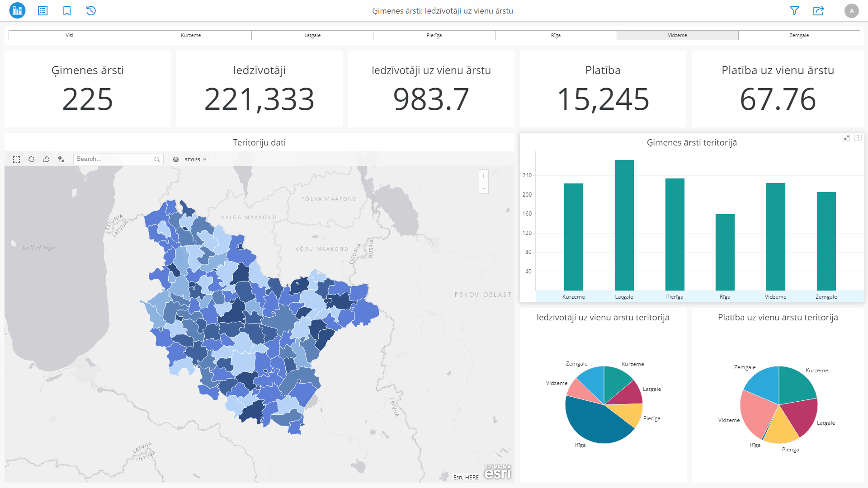This screenshot has height=488, width=868.
Task: Click the share export icon
Action: point(818,11)
